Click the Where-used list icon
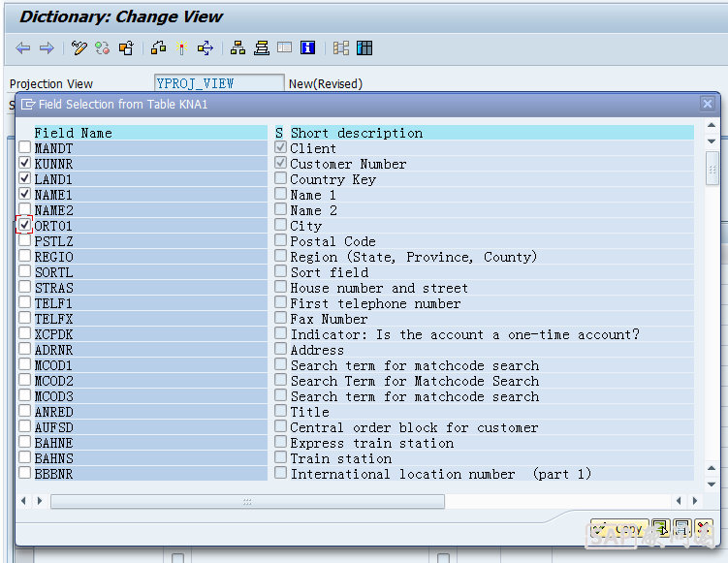The image size is (728, 563). pos(205,48)
